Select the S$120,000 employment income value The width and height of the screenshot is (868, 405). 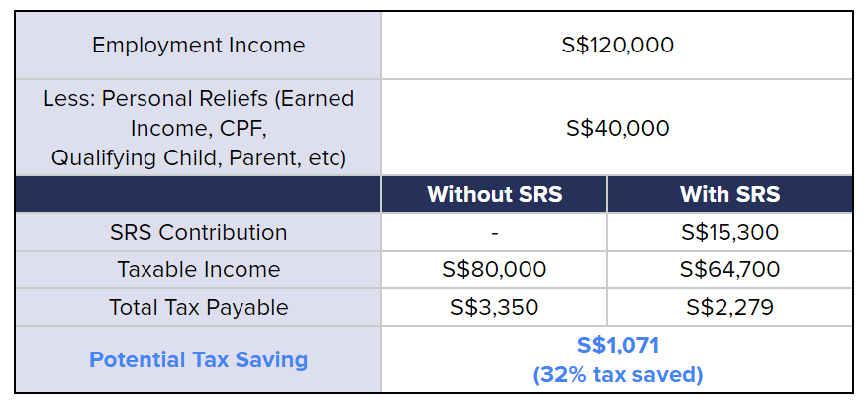click(617, 46)
